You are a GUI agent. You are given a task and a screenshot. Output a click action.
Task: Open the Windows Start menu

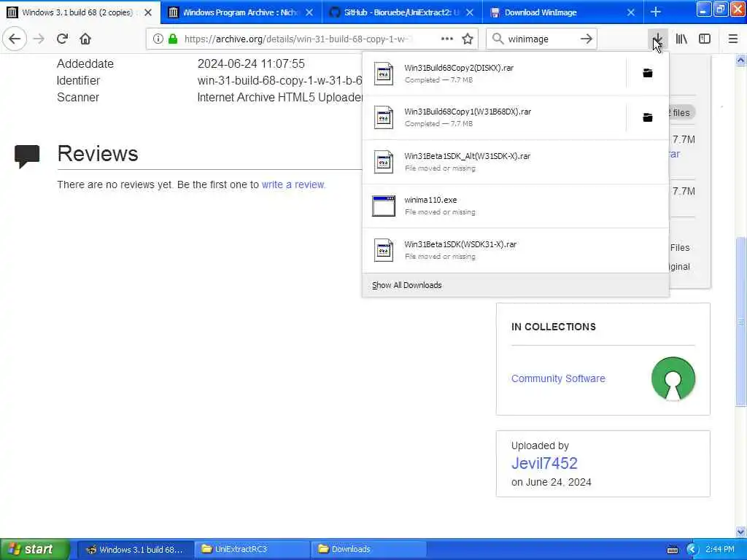[34, 549]
